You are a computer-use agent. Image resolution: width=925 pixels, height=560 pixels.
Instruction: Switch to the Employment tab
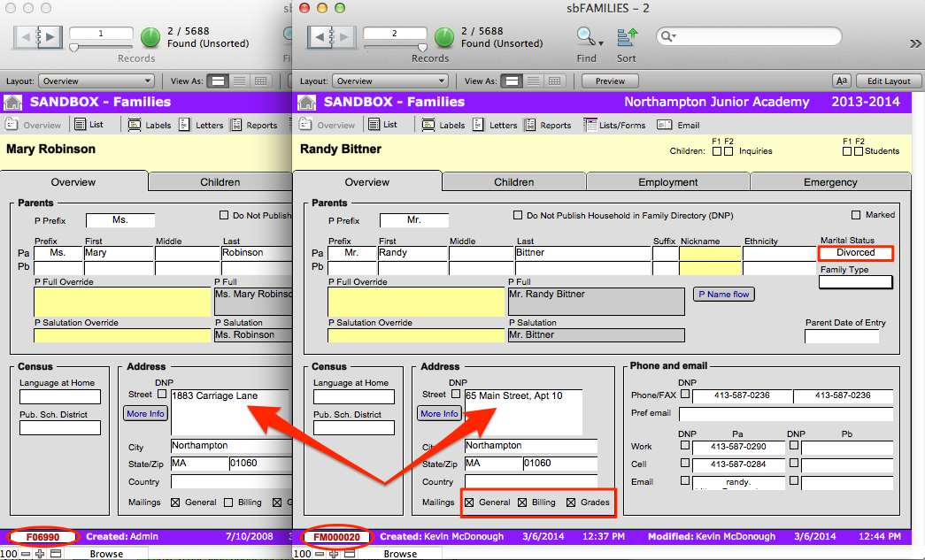pyautogui.click(x=667, y=181)
